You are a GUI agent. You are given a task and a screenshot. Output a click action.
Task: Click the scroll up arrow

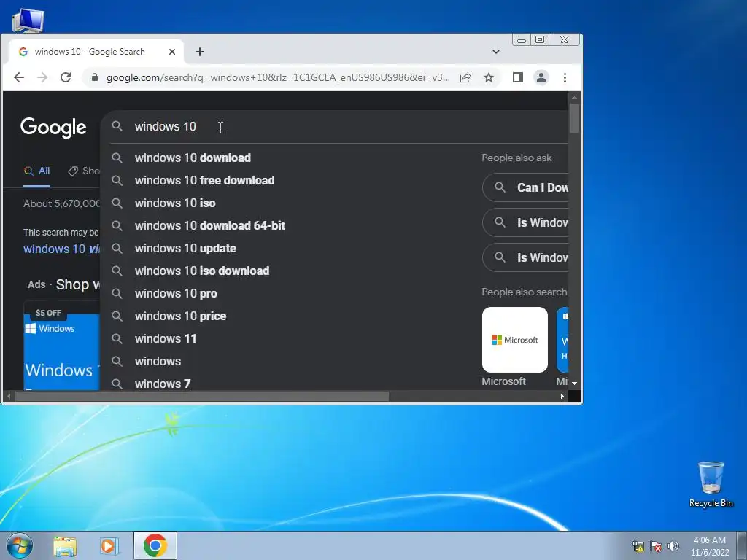(575, 98)
